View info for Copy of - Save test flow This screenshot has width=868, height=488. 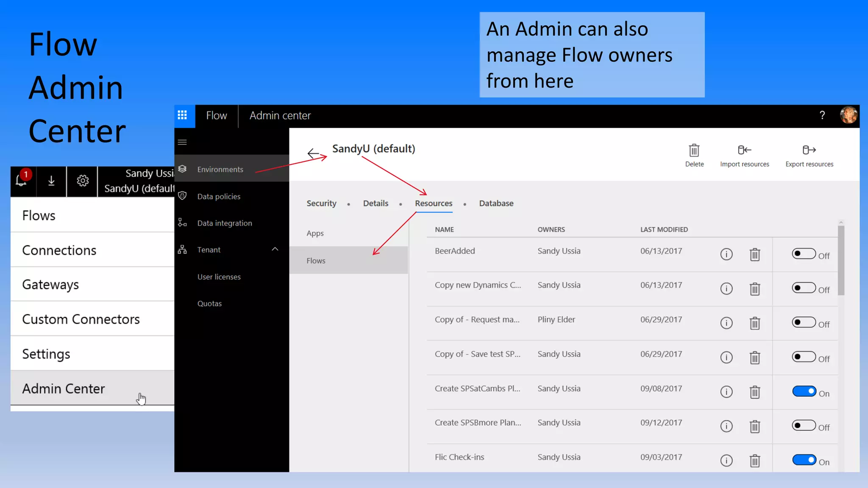[x=726, y=358]
